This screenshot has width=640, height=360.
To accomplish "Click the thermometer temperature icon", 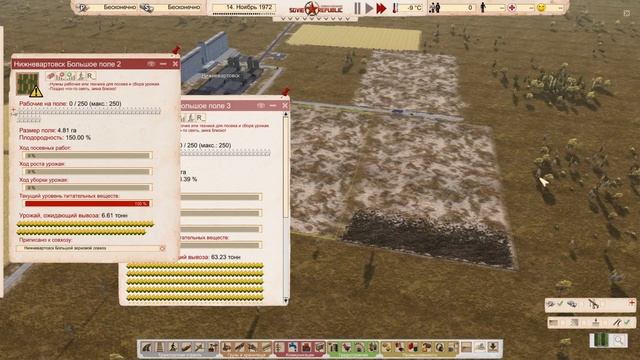I will [395, 8].
